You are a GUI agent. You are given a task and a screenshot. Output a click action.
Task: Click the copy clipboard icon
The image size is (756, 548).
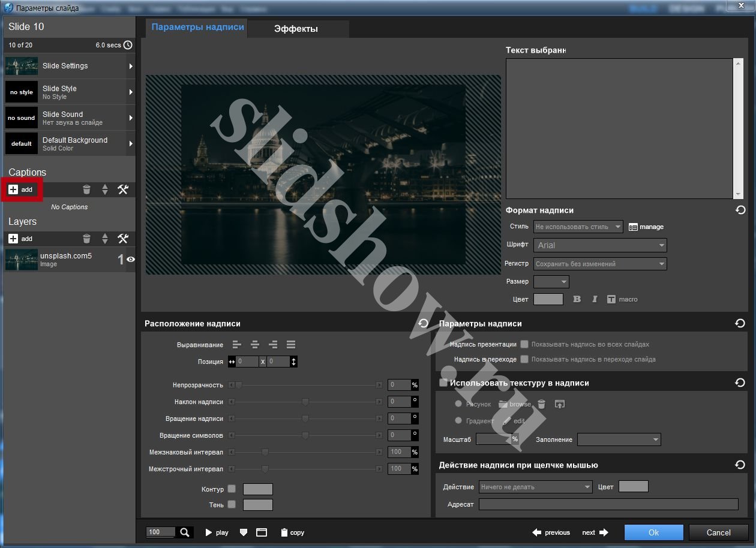[x=284, y=532]
